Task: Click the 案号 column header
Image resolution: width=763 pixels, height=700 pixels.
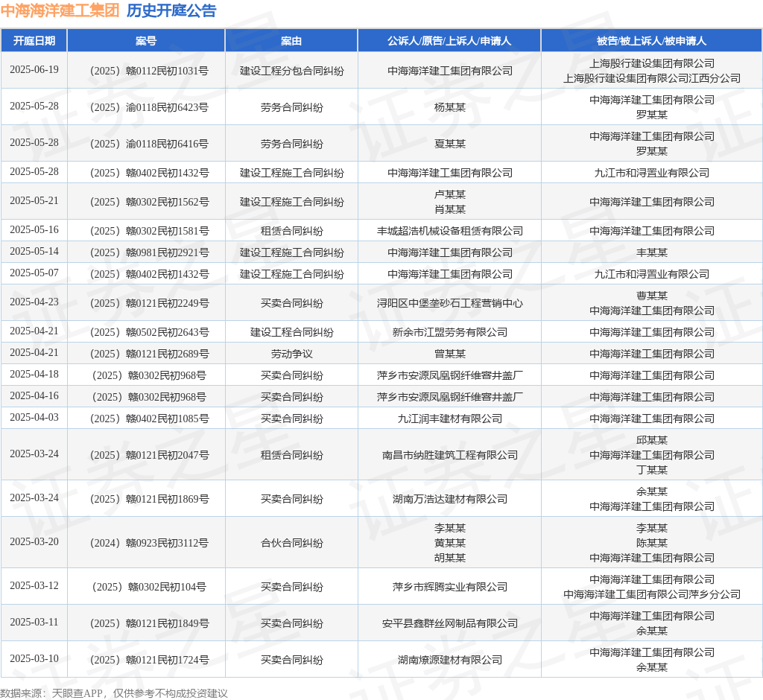Action: (146, 41)
